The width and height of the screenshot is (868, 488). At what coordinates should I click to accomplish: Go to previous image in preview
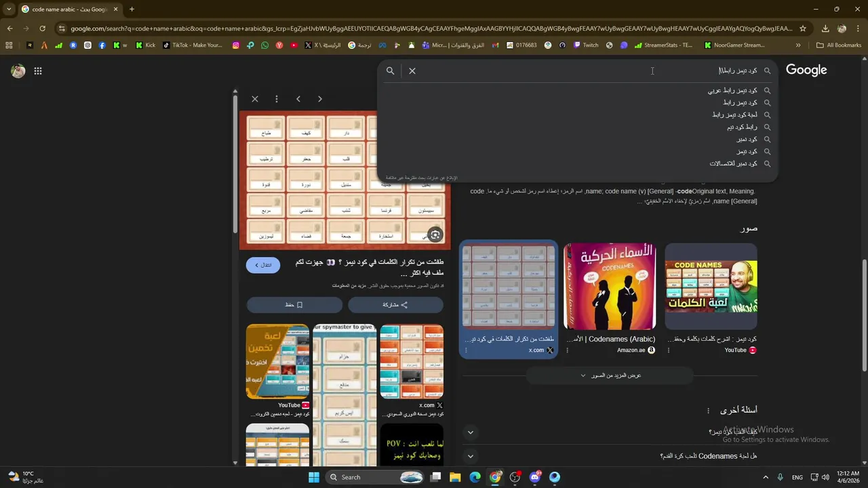[298, 99]
